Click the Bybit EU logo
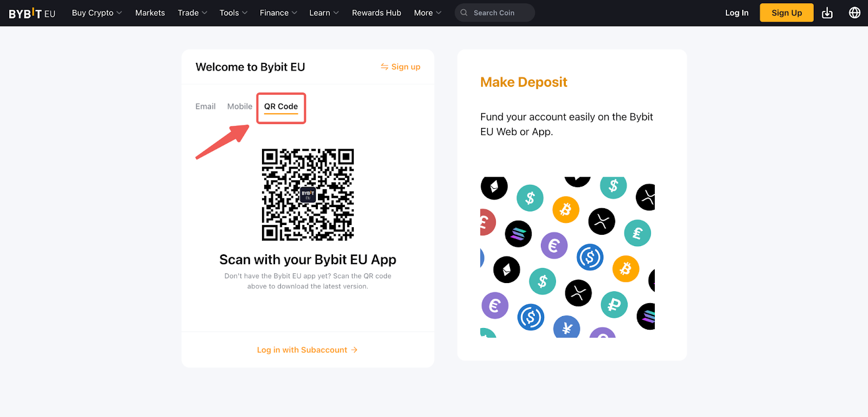This screenshot has width=868, height=417. (x=32, y=13)
